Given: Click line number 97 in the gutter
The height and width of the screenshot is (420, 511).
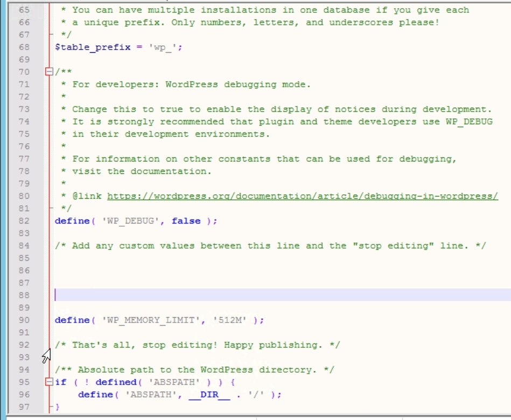Looking at the screenshot, I should (x=24, y=407).
